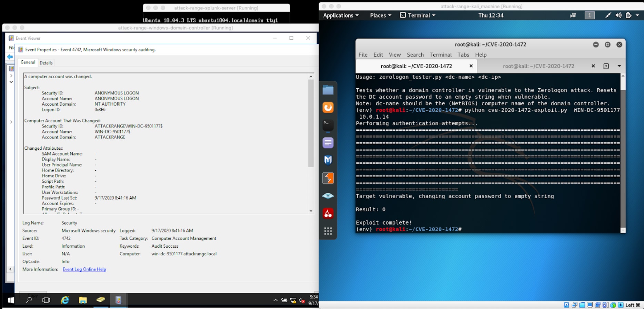Close the first terminal tab

(x=471, y=66)
